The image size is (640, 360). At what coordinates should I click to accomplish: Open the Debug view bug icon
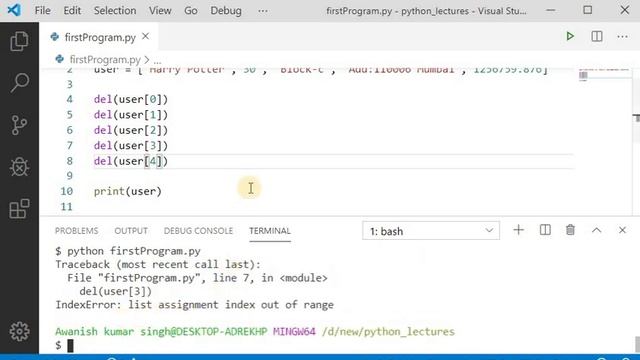click(x=19, y=167)
